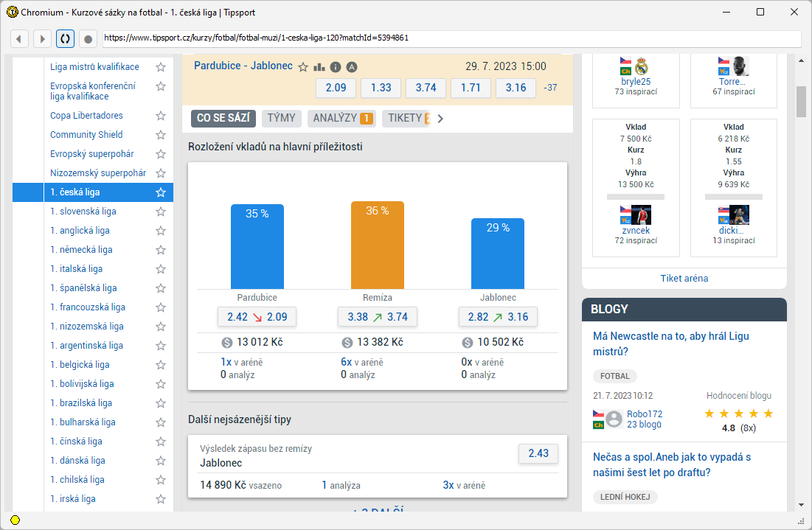Reload the page with the refresh button
812x530 pixels.
(65, 39)
